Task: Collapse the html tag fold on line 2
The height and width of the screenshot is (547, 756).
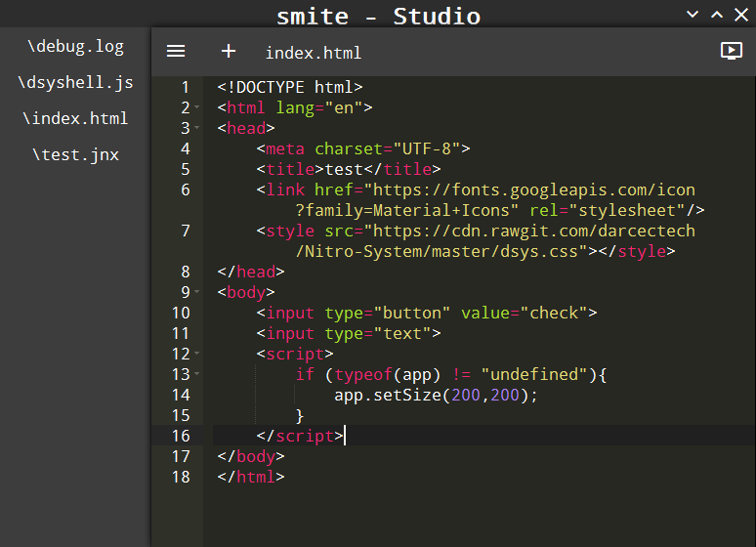Action: pos(196,107)
